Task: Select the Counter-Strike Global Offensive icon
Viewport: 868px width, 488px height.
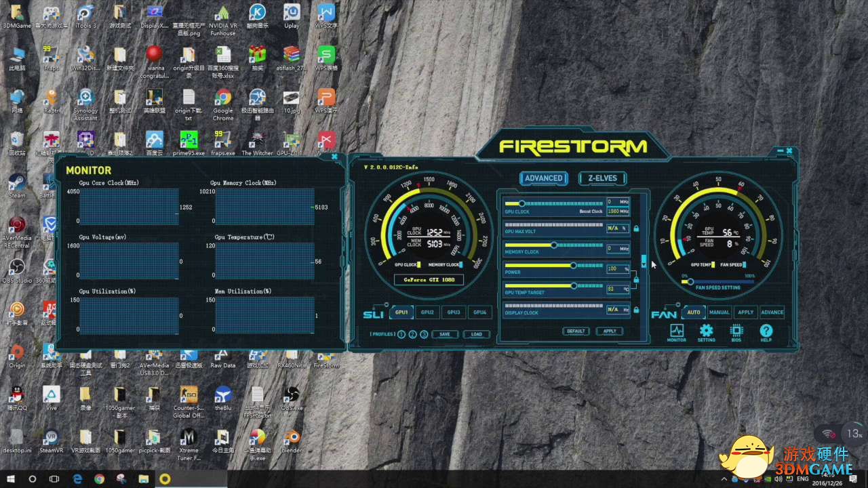Action: (189, 403)
